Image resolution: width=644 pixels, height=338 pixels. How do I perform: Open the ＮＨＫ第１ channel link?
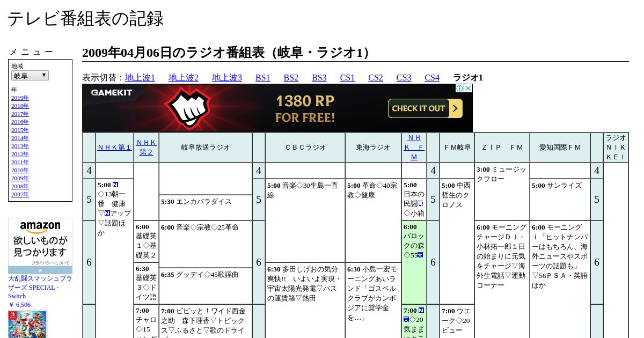coord(114,148)
